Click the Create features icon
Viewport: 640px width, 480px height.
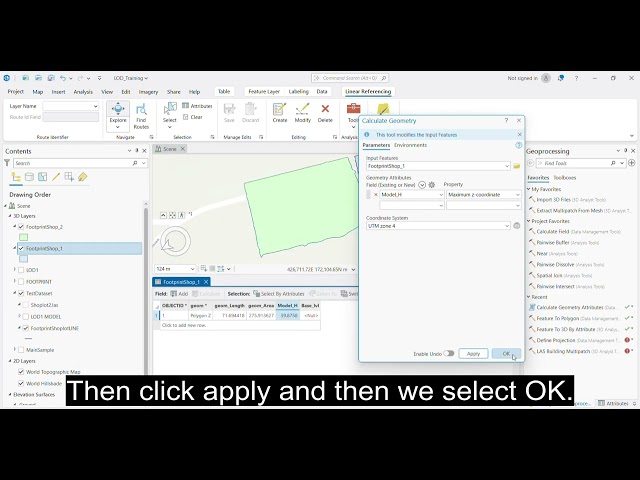pos(280,113)
